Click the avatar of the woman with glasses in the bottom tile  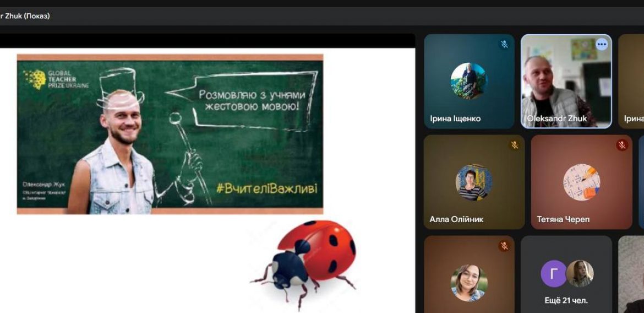click(468, 283)
